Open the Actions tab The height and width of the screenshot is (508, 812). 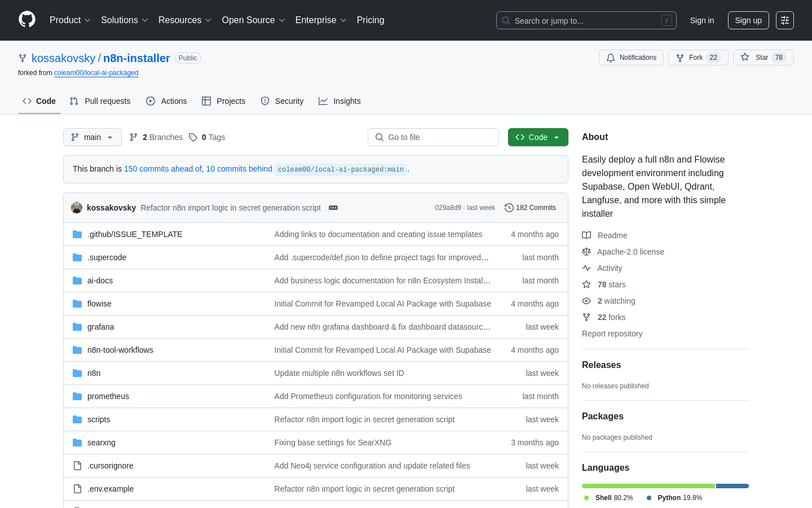[166, 101]
